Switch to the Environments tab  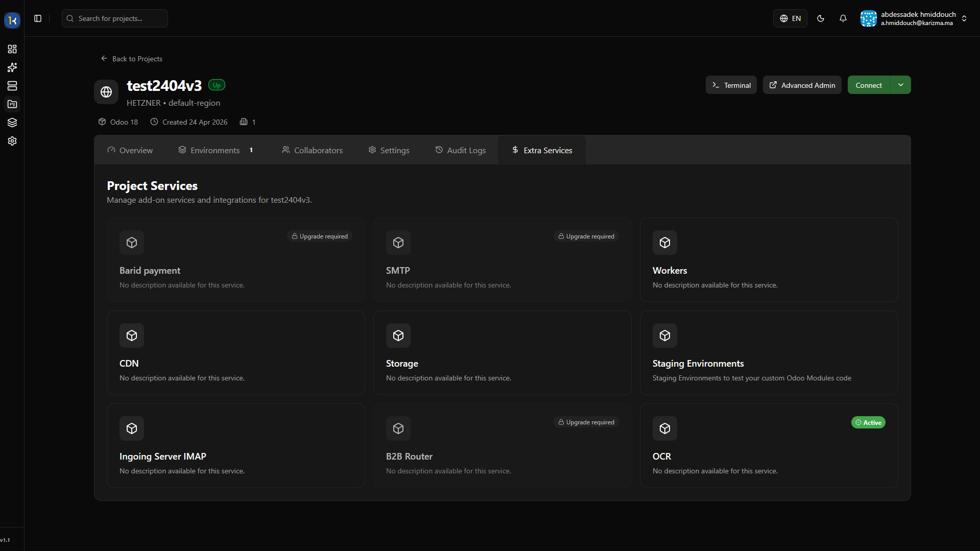click(x=216, y=150)
